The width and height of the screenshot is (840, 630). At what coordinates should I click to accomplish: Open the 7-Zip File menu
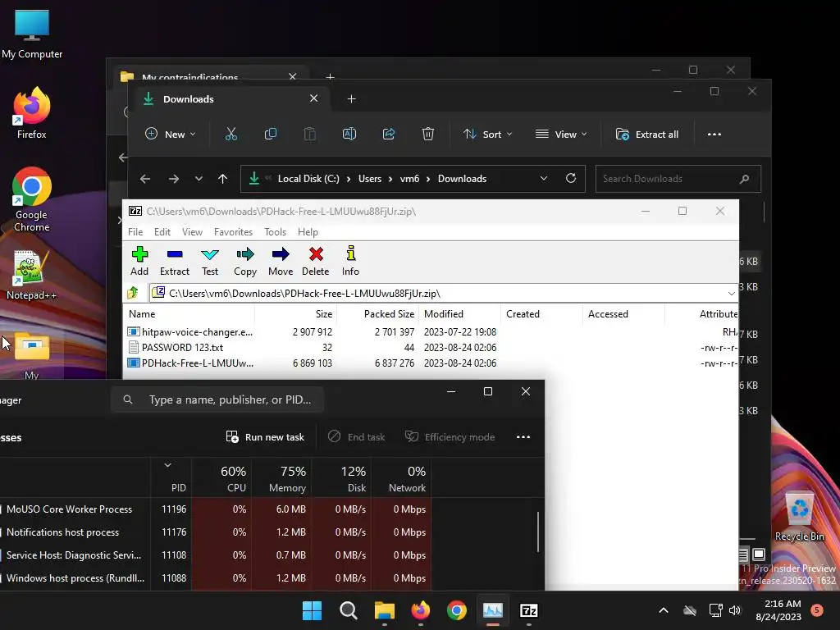(135, 232)
